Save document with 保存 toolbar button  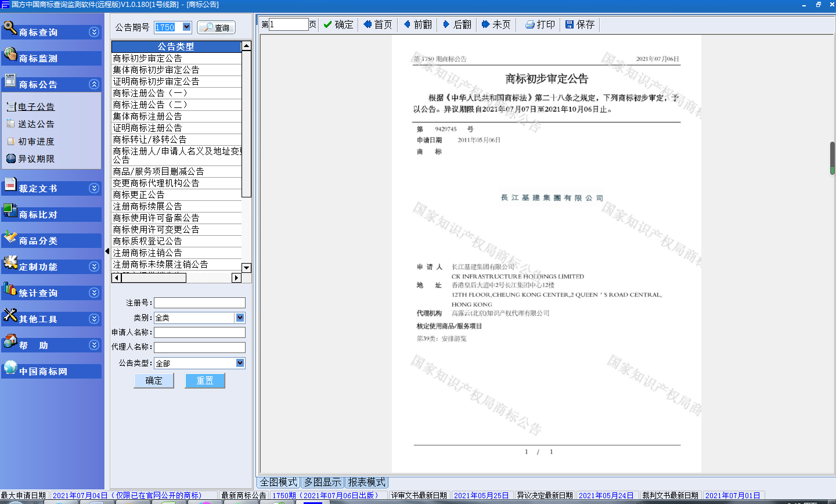tap(580, 24)
